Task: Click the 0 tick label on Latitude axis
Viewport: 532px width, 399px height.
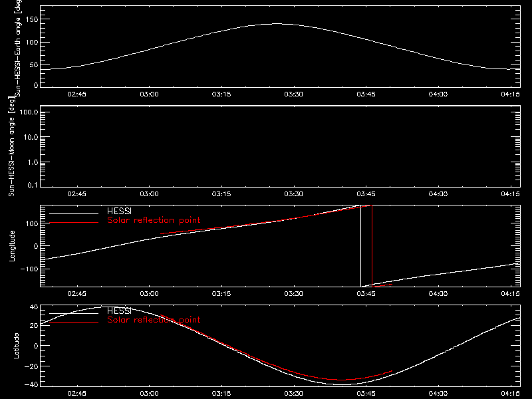Action: (36, 346)
